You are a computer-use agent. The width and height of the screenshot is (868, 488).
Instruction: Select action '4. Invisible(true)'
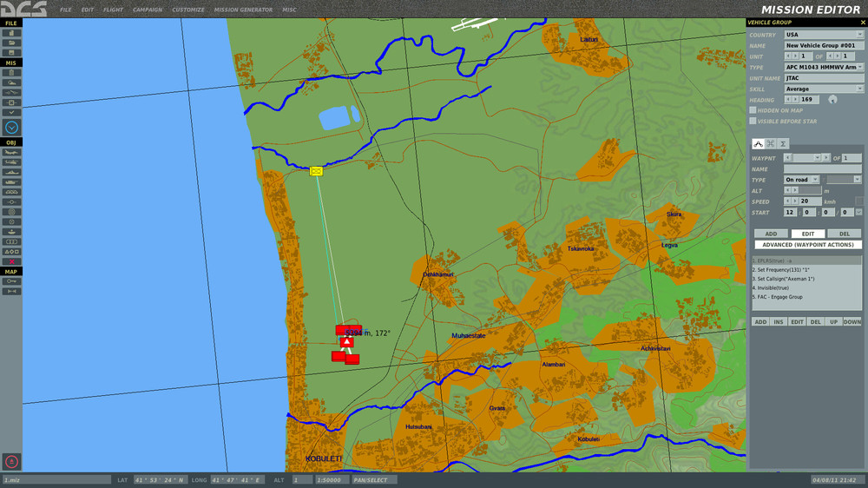coord(806,288)
